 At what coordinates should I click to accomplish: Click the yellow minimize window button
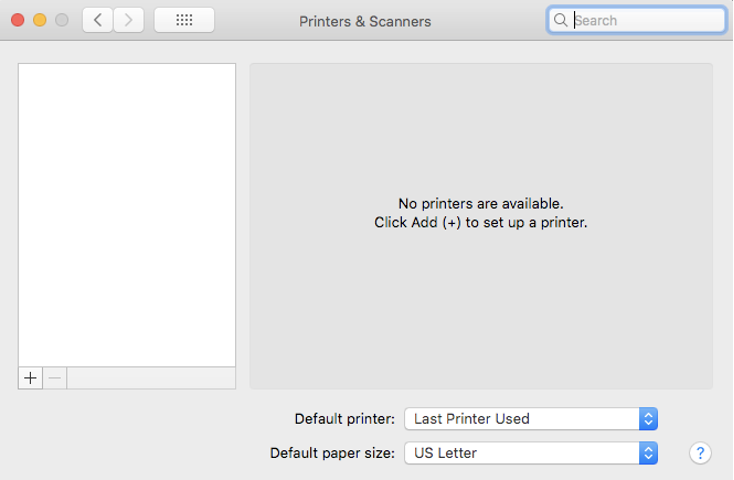click(x=40, y=20)
